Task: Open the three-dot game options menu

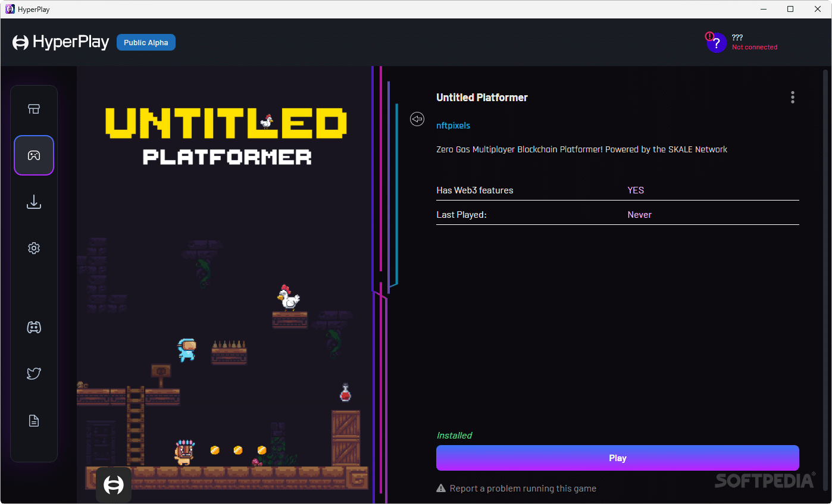Action: (x=792, y=98)
